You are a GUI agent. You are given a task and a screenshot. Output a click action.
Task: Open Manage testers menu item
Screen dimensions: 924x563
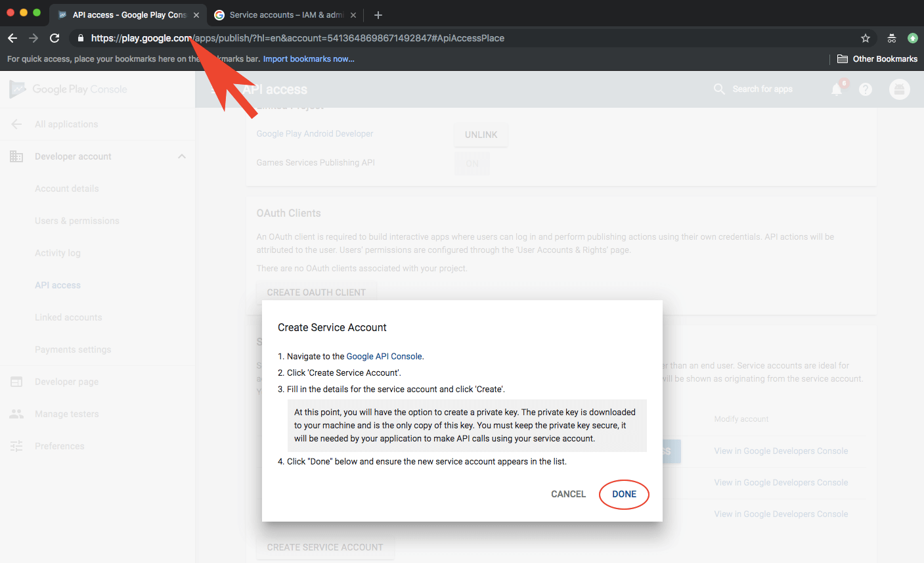point(66,414)
